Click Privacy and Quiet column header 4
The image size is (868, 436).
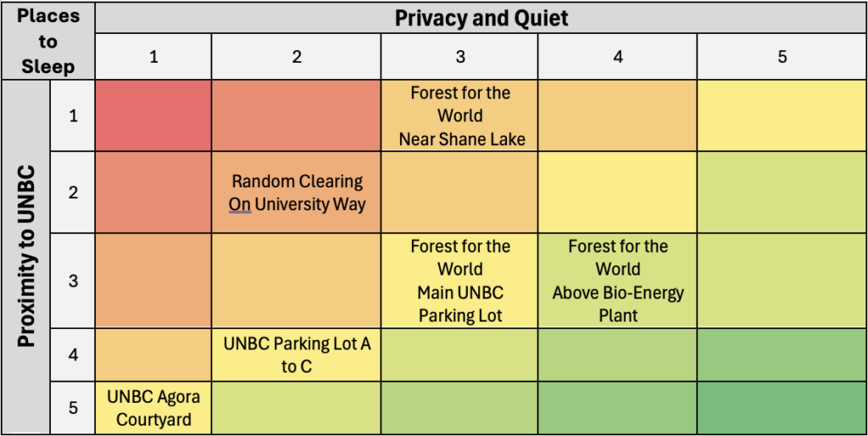[x=618, y=58]
